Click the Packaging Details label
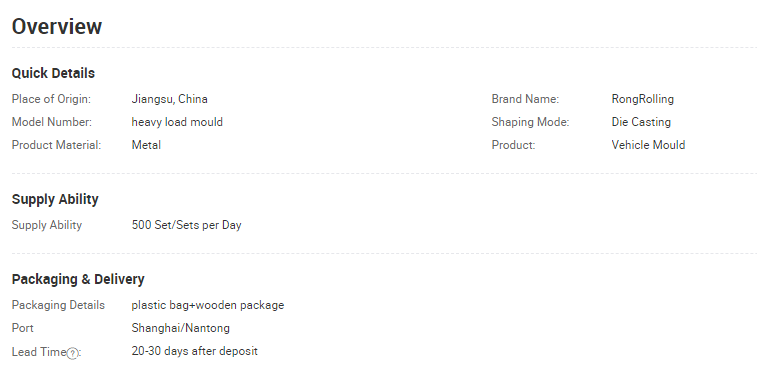The width and height of the screenshot is (757, 375). (x=58, y=305)
